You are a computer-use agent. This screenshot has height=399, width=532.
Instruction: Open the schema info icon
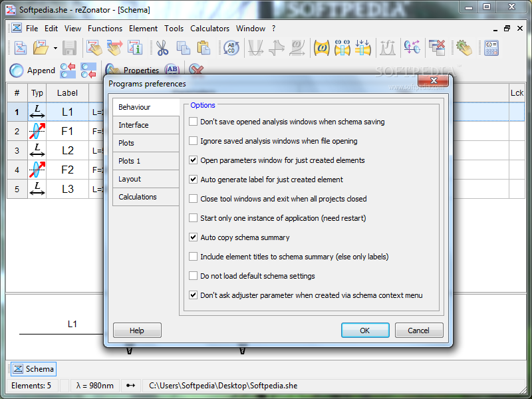pyautogui.click(x=135, y=48)
